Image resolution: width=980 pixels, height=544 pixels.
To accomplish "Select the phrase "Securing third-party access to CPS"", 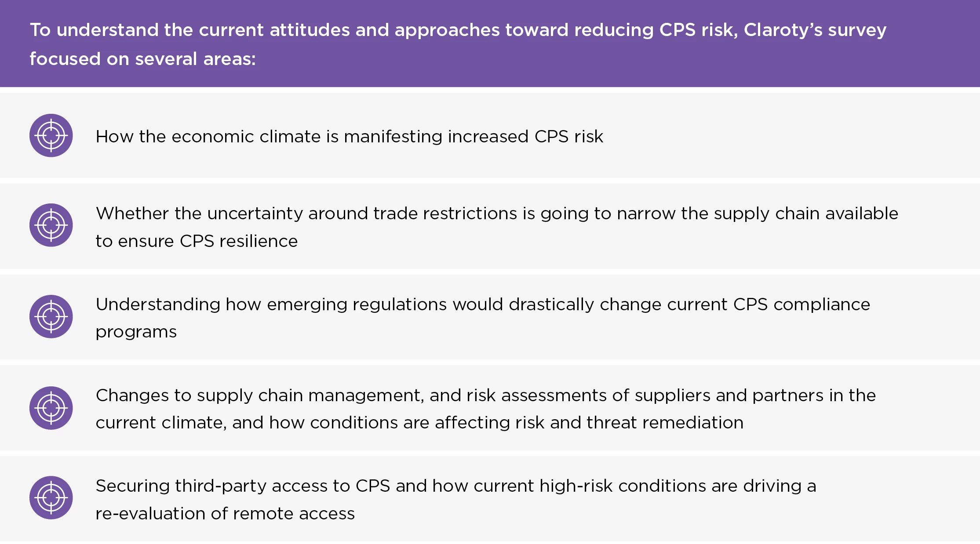I will click(x=243, y=486).
